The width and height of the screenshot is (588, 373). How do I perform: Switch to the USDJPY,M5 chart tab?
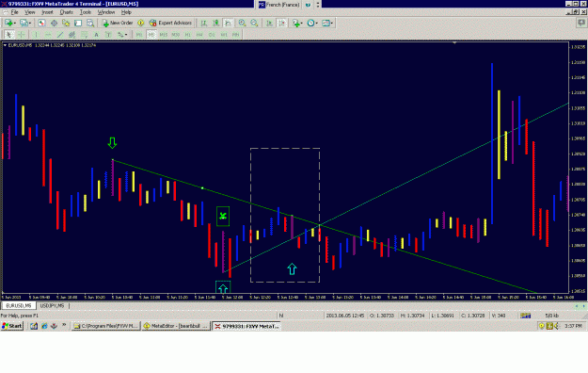52,306
